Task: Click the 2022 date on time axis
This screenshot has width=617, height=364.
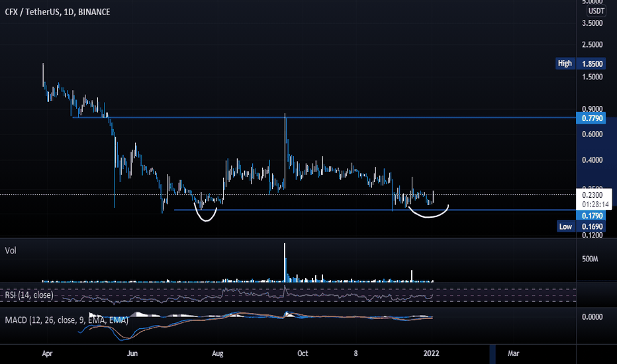Action: tap(431, 353)
